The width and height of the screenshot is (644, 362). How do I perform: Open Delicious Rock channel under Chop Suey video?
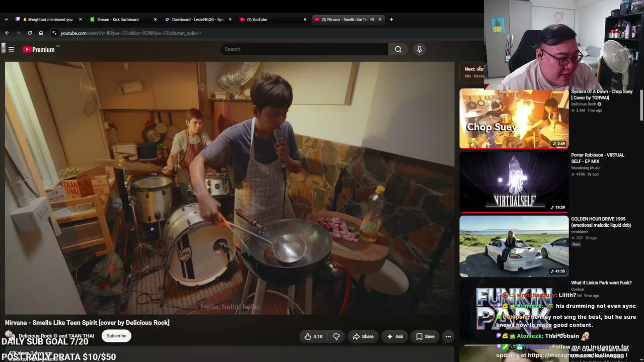click(x=584, y=104)
